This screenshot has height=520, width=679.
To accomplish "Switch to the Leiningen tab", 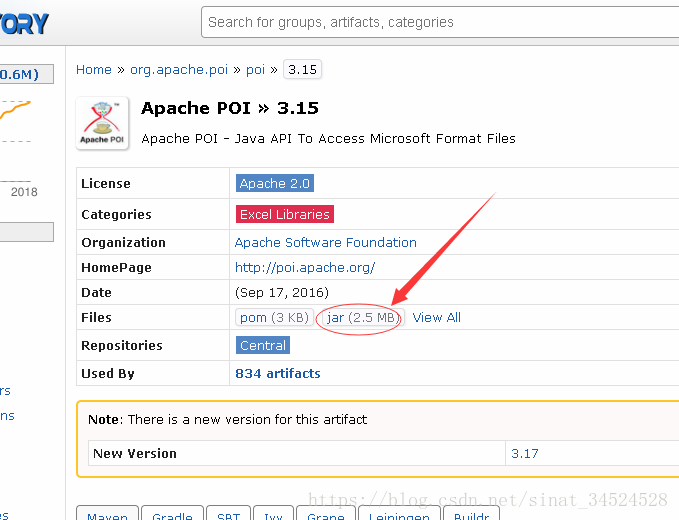I will [x=399, y=513].
